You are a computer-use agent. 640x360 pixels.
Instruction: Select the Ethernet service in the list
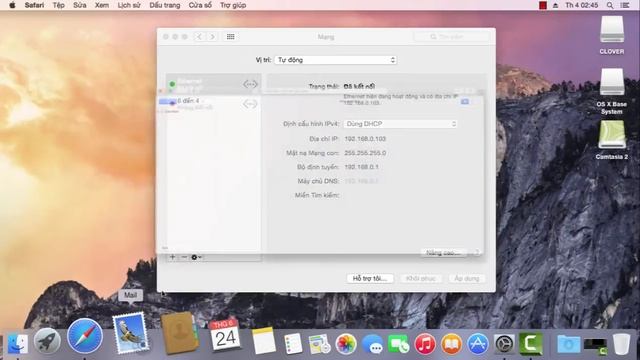213,84
